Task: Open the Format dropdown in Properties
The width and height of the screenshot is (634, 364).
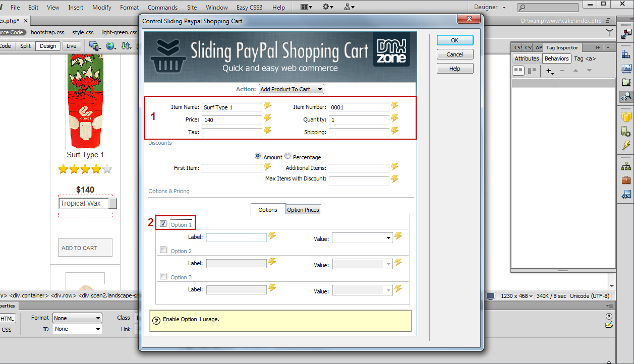Action: pos(77,318)
